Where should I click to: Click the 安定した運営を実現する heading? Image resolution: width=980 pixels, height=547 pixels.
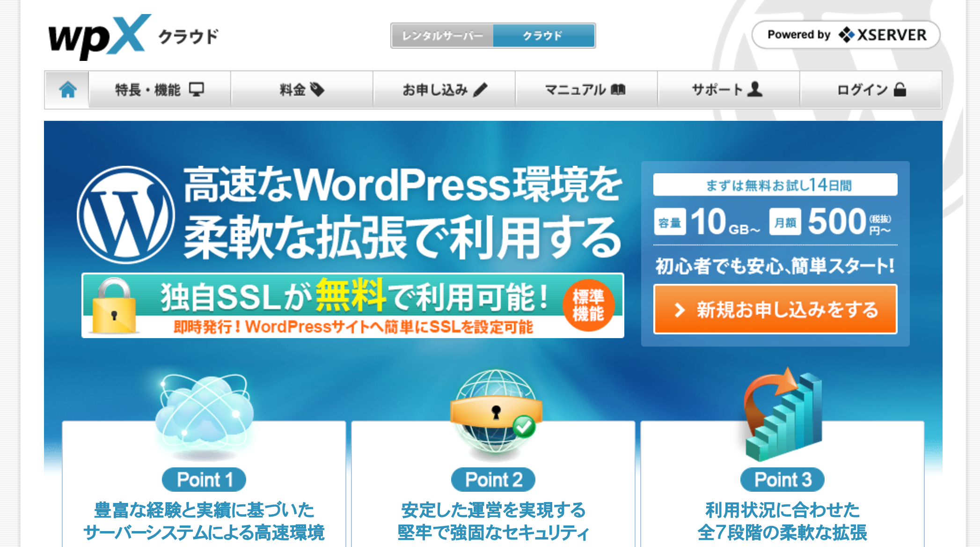tap(493, 510)
